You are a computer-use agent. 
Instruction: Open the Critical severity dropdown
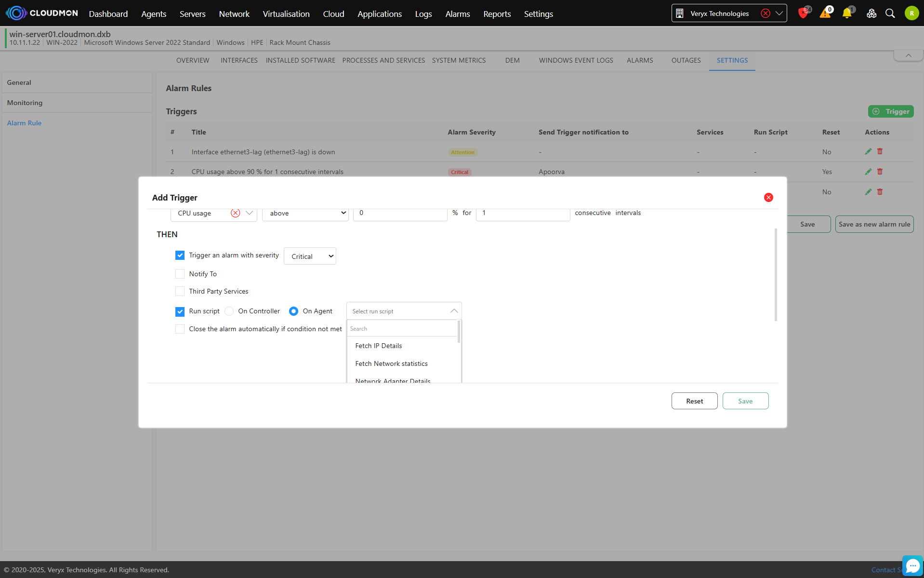coord(310,256)
